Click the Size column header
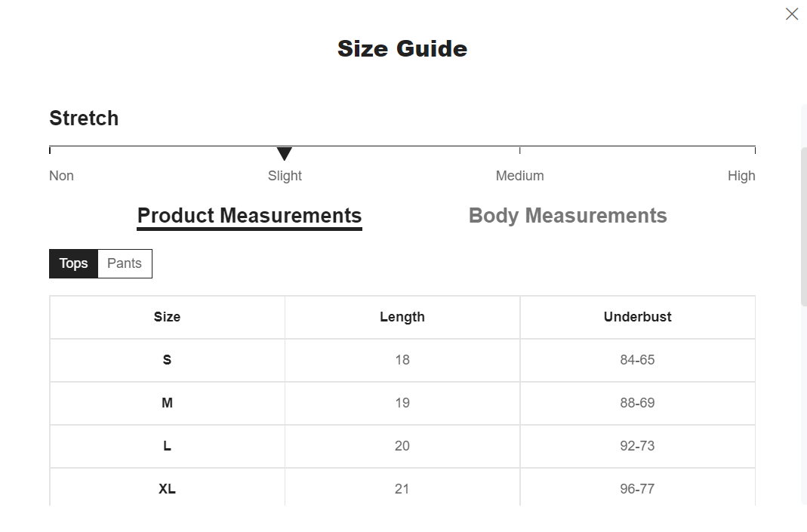 click(x=167, y=317)
